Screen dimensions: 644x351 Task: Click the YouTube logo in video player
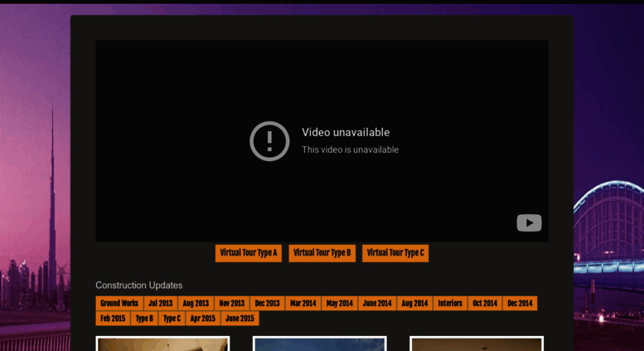point(529,223)
